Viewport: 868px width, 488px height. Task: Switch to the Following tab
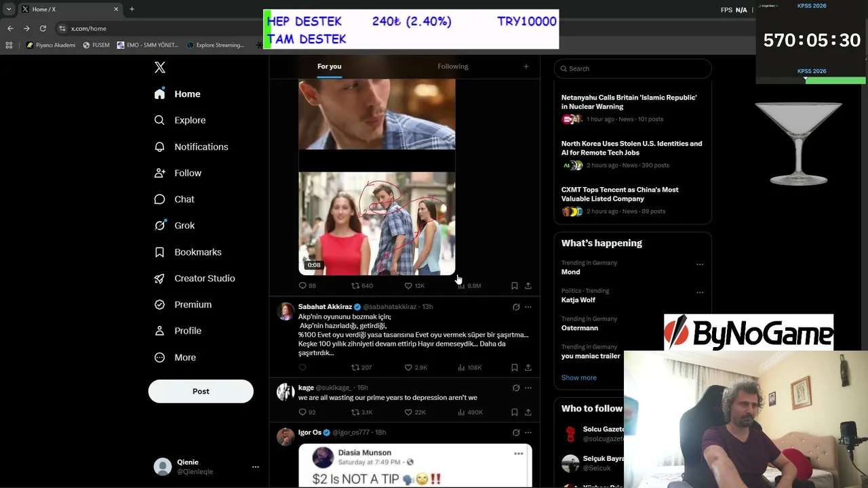coord(453,66)
